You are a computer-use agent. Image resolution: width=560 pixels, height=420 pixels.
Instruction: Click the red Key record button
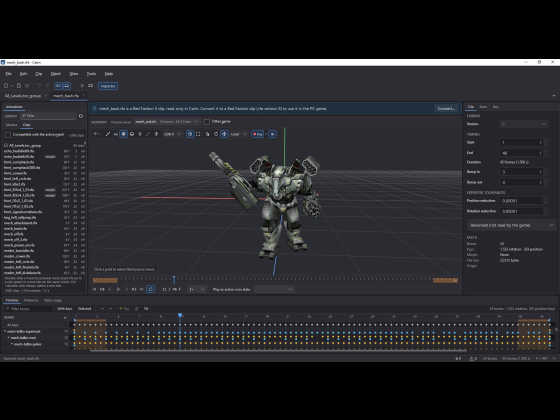pyautogui.click(x=258, y=134)
